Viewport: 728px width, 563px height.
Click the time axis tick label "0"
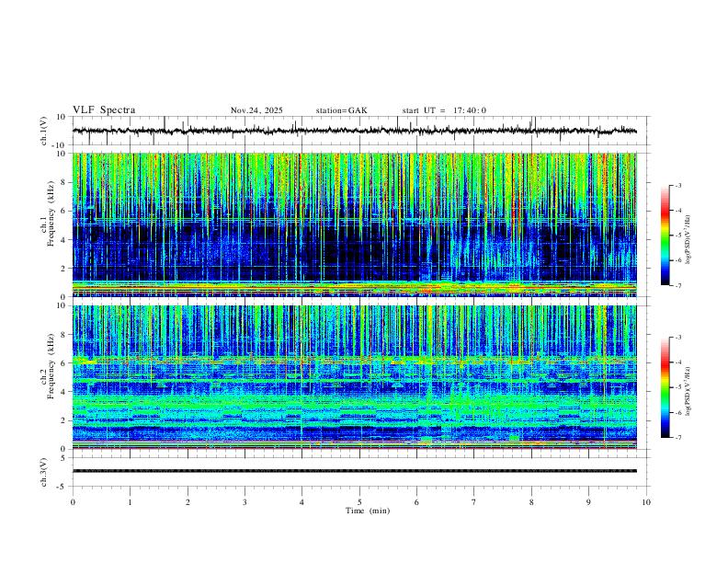73,502
